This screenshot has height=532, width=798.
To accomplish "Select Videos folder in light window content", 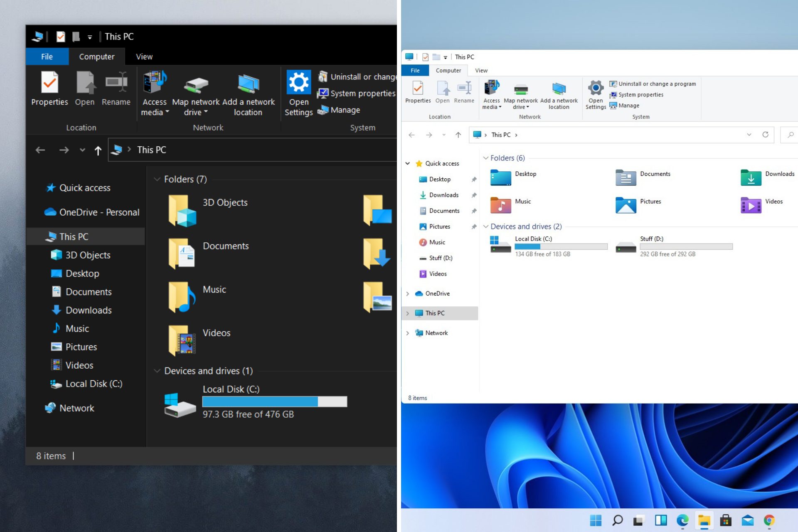I will coord(762,205).
